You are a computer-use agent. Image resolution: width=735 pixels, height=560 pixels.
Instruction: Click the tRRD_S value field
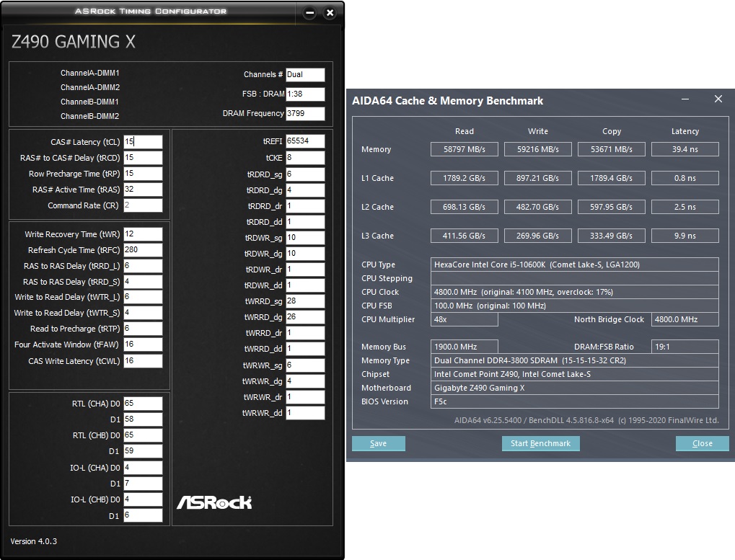tap(143, 282)
